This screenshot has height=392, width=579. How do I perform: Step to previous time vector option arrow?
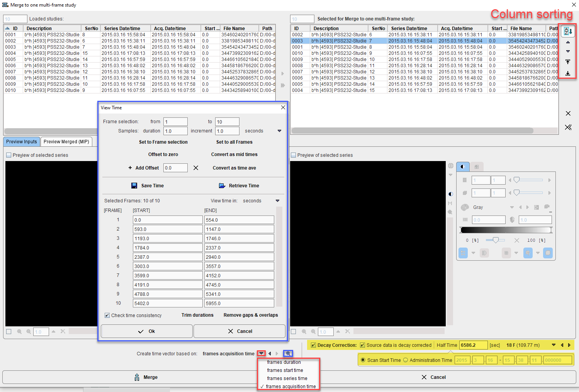[x=270, y=353]
